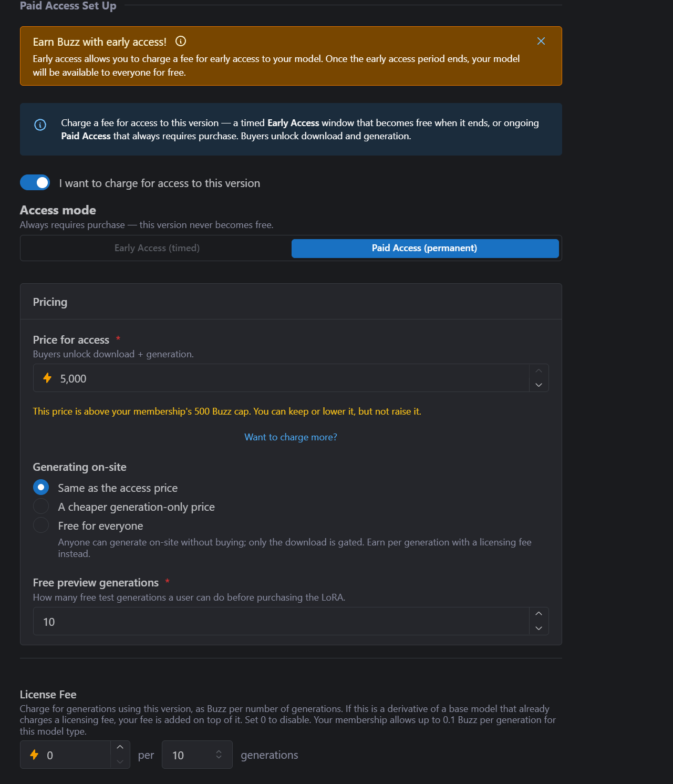Decrease free preview generations with down arrow
Screen dimensions: 673x784
[x=539, y=628]
